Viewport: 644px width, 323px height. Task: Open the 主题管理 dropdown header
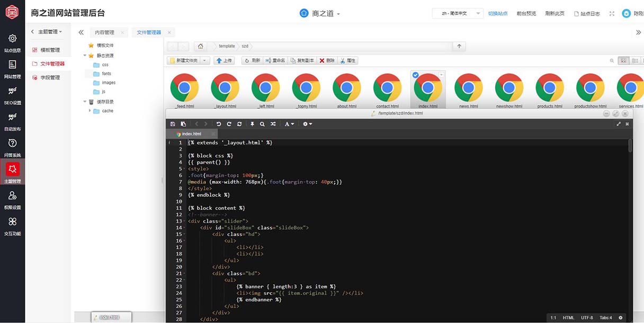(x=50, y=32)
